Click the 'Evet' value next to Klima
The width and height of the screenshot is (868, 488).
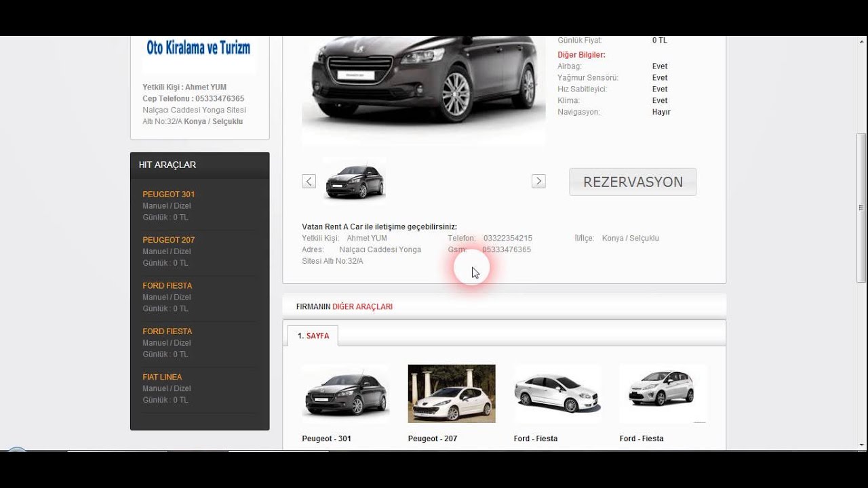point(660,101)
